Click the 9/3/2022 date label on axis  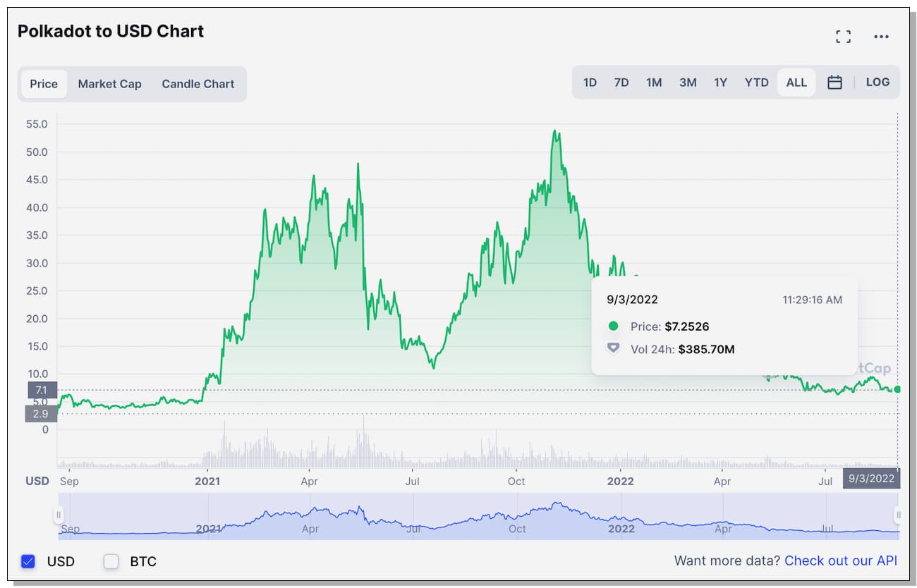pos(871,478)
